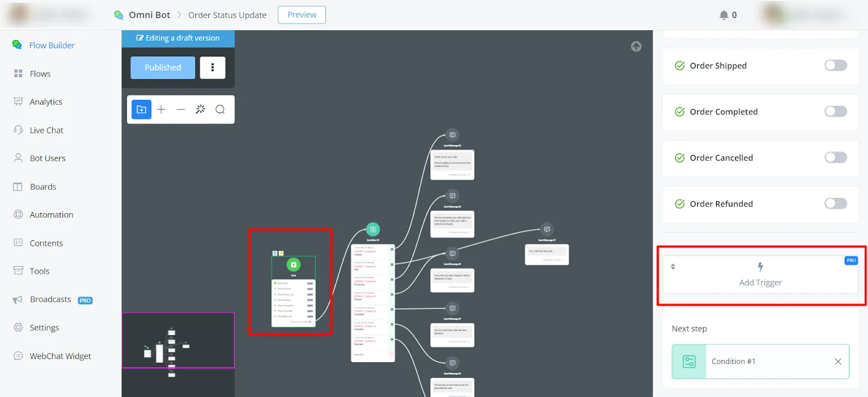
Task: Switch on the Order Refunded toggle
Action: 835,204
